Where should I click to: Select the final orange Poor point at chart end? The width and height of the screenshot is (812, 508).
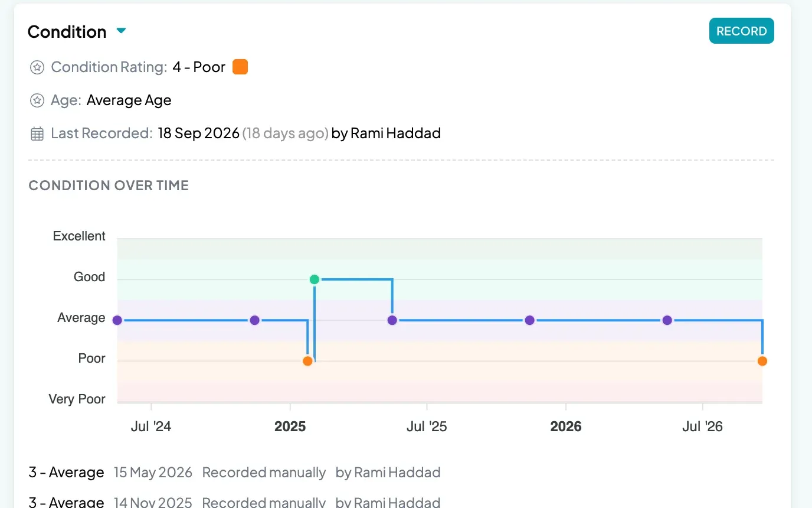(762, 361)
